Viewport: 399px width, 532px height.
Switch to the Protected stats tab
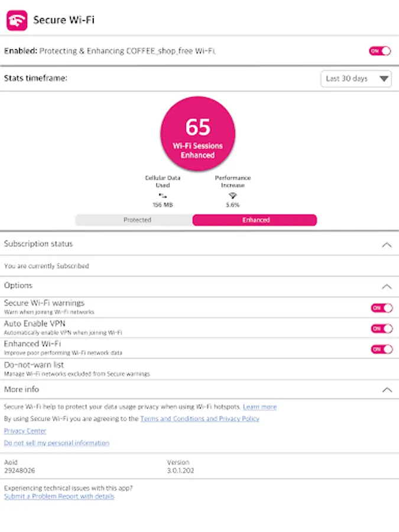137,220
